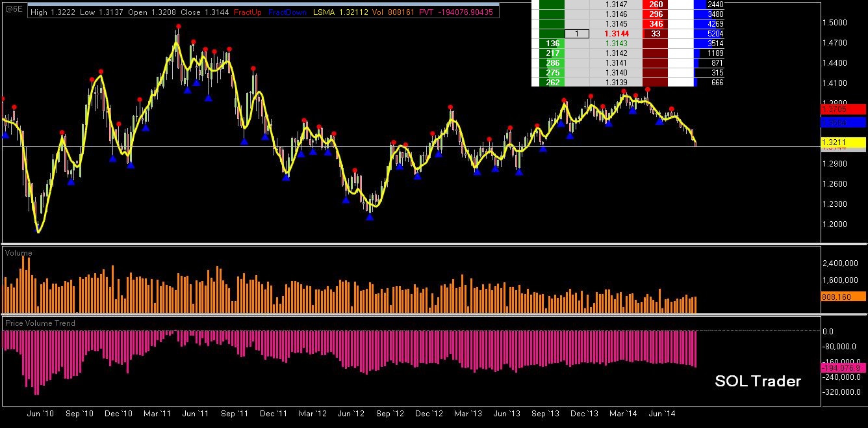Click the Price Volume Trend panel title
The image size is (868, 428).
pos(40,323)
